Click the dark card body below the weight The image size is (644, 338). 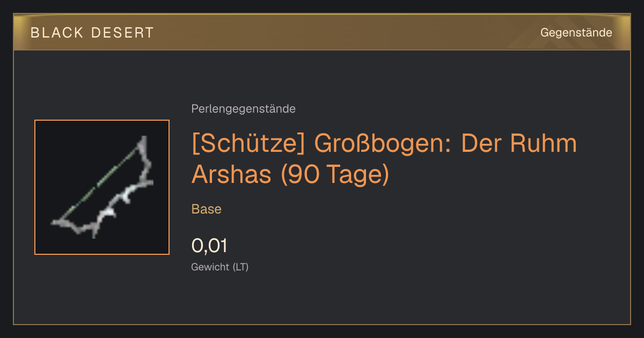tap(322, 300)
